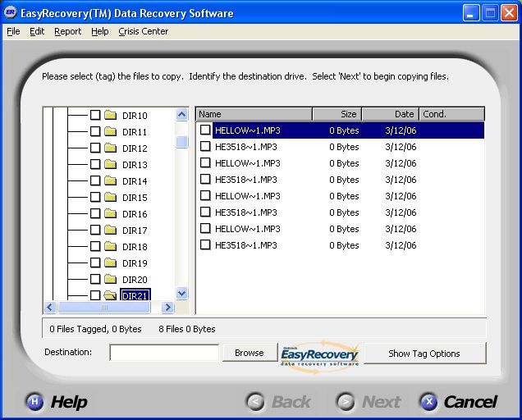Select the DIR14 tree item label
This screenshot has width=522, height=420.
click(135, 181)
